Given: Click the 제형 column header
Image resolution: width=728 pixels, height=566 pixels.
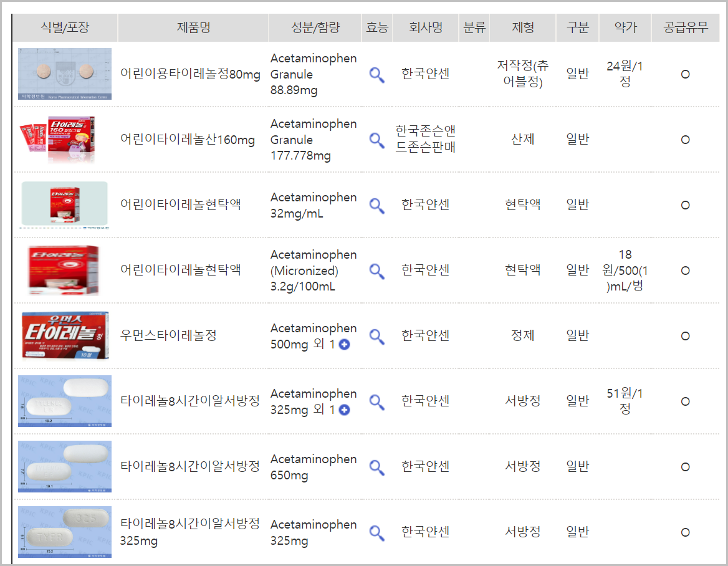Looking at the screenshot, I should [x=523, y=27].
